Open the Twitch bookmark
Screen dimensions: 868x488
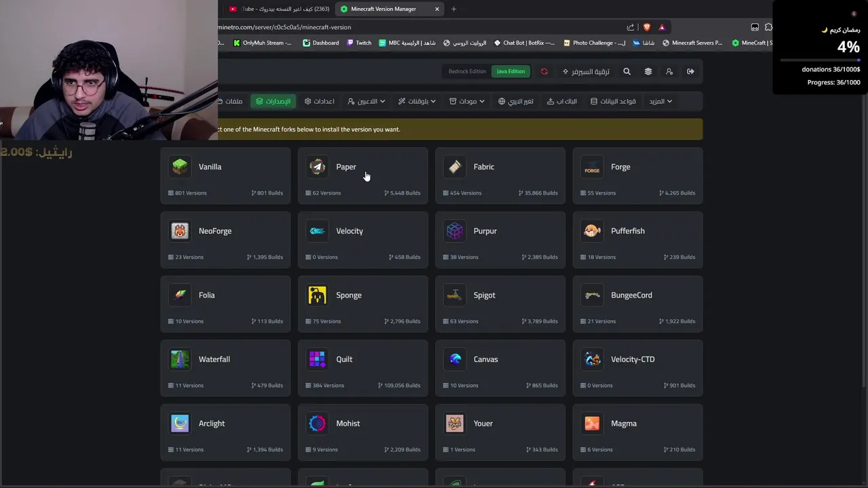pyautogui.click(x=359, y=43)
